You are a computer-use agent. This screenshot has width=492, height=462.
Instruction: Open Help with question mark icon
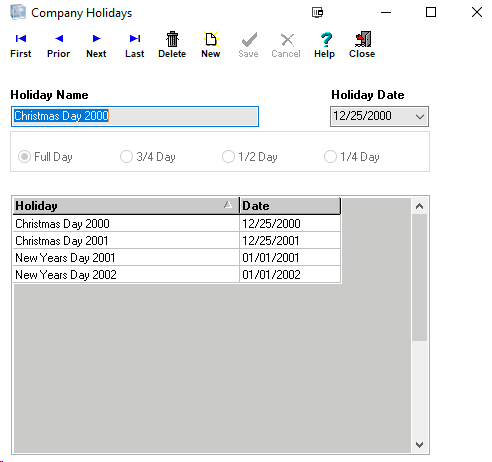pos(325,45)
